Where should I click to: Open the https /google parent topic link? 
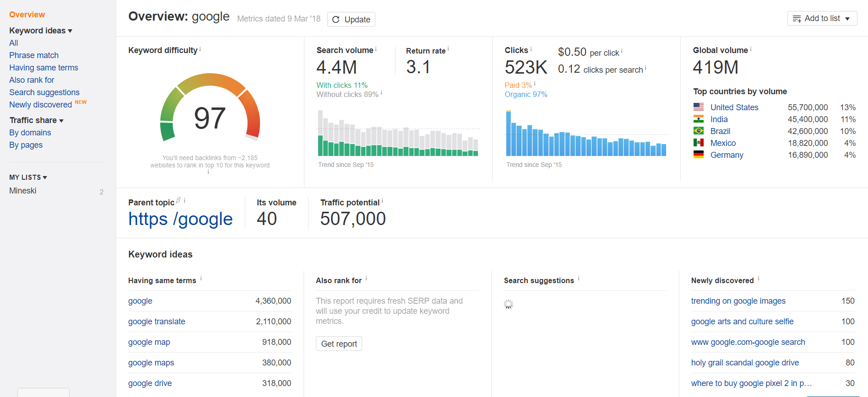point(180,219)
